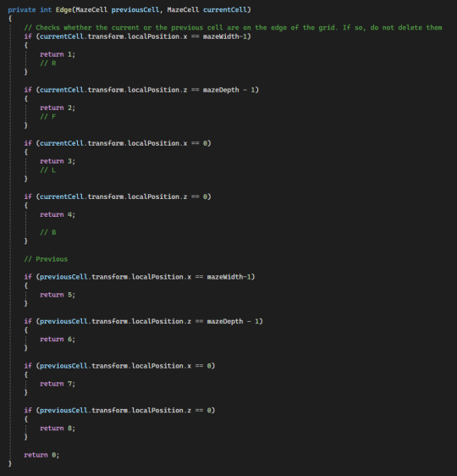Click the "MazeCell" type before currentCell parameter
Viewport: 457px width, 476px height.
[x=183, y=9]
